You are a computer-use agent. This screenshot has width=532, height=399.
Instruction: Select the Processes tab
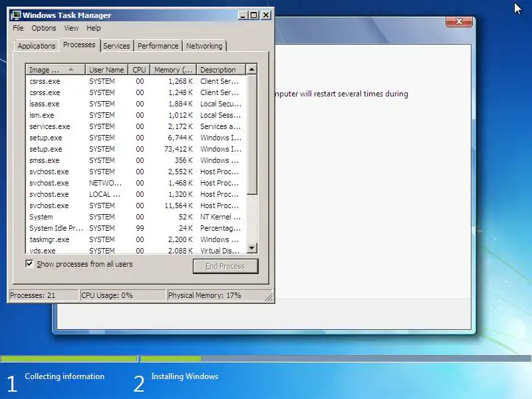(x=79, y=45)
